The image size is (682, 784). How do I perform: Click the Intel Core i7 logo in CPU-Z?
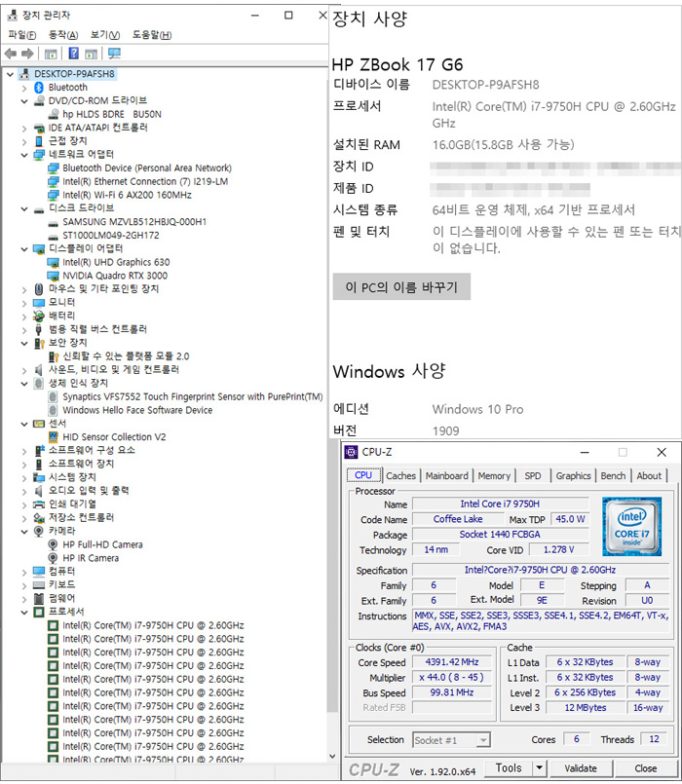[632, 527]
